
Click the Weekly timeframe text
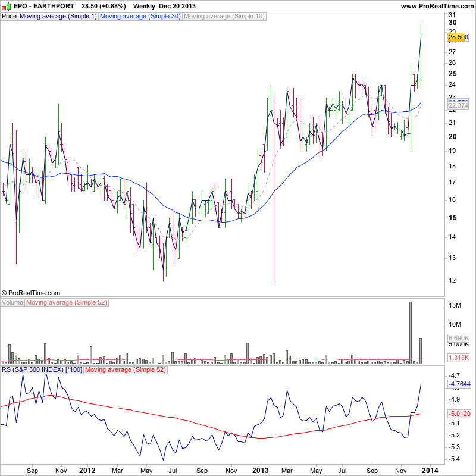[144, 6]
